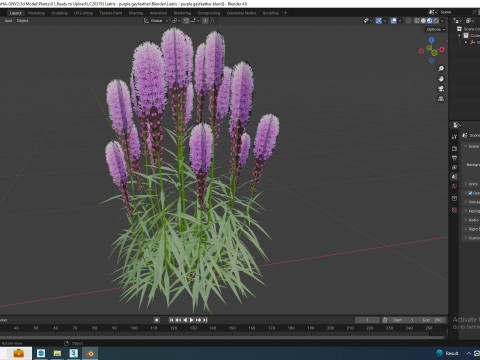
Task: Collapse the Collection tree row in outliner
Action: (460, 35)
